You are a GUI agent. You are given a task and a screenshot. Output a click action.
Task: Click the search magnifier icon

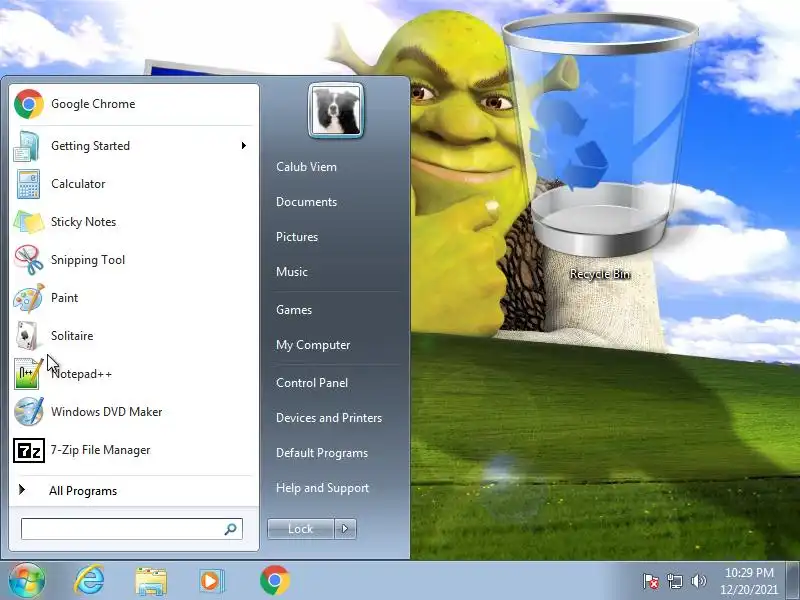pyautogui.click(x=231, y=529)
